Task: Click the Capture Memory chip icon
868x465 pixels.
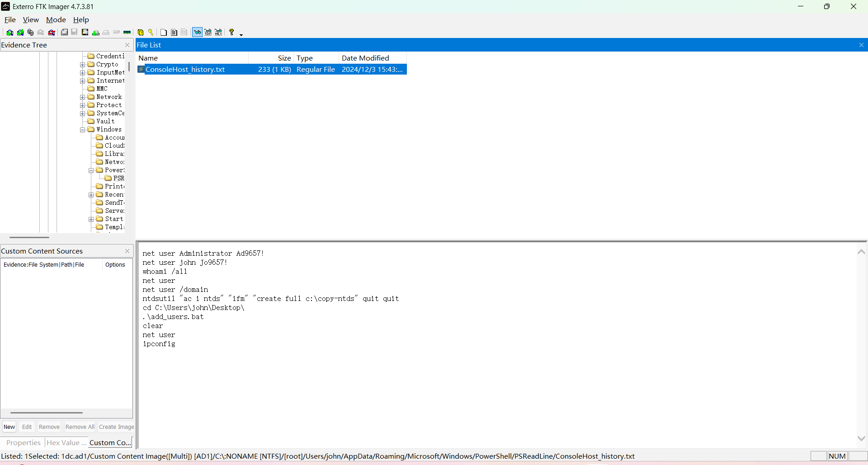Action: [x=127, y=33]
